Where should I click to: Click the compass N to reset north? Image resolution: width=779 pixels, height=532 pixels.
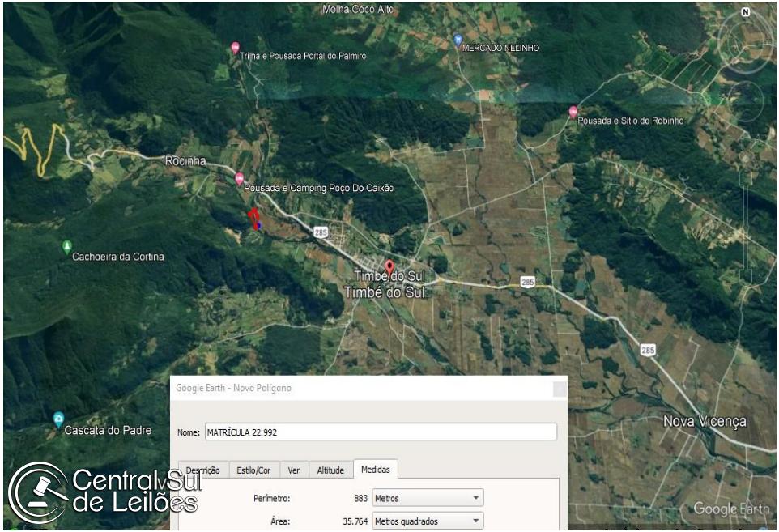745,12
